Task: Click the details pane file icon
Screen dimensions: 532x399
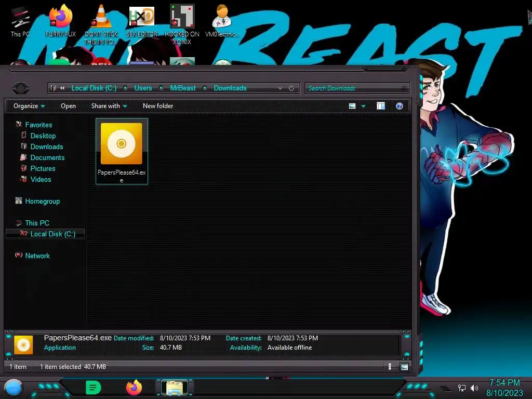Action: click(23, 345)
